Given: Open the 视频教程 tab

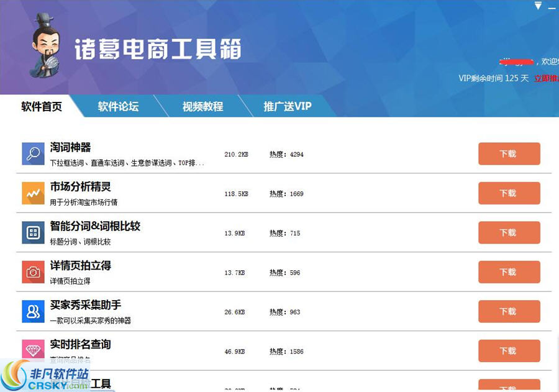Looking at the screenshot, I should (204, 106).
